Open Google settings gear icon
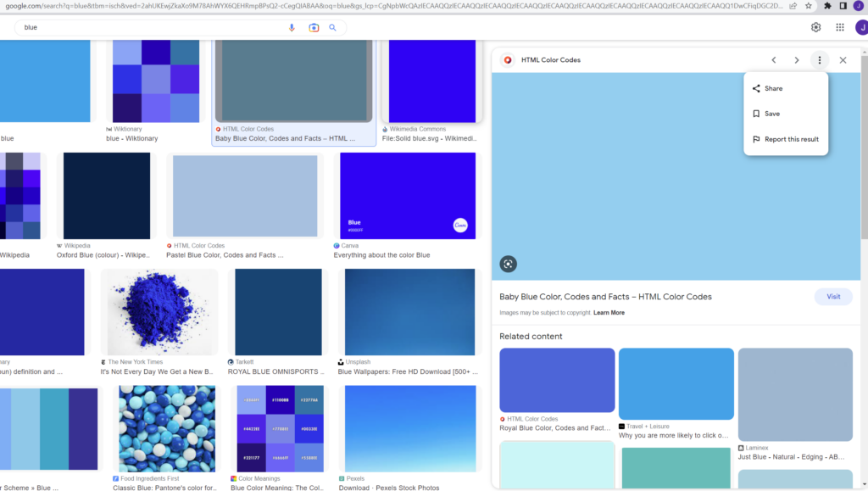Screen dimensions: 868x491 coord(815,27)
